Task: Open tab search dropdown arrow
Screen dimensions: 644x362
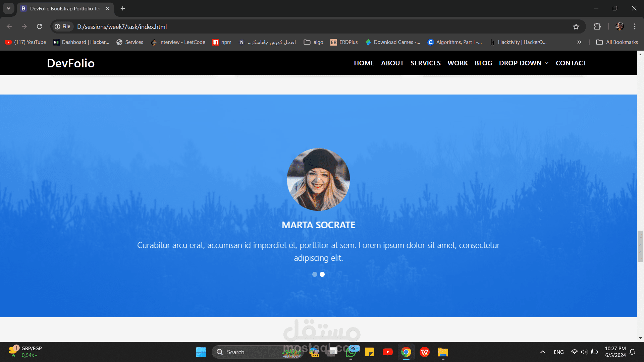Action: point(8,8)
